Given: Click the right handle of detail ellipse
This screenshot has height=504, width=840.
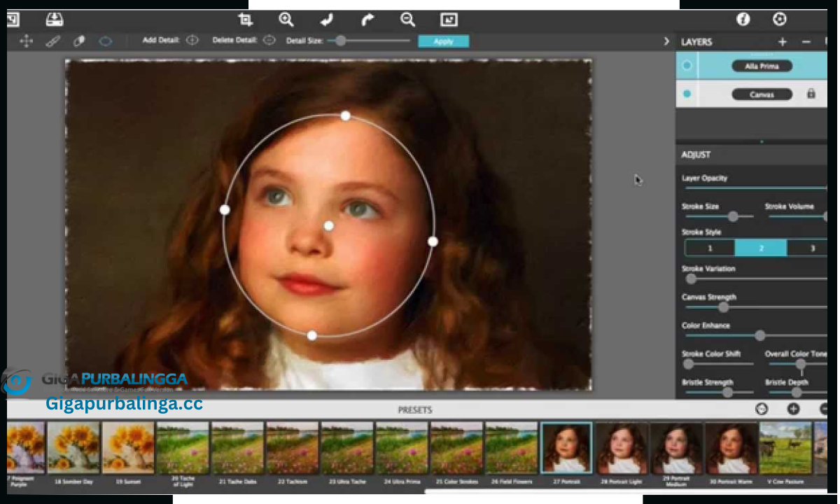Looking at the screenshot, I should [433, 241].
